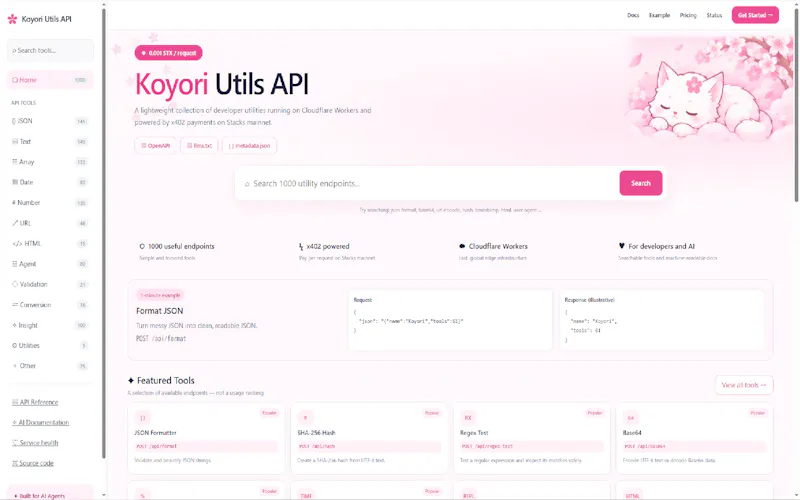
Task: Open the Source code link
Action: (33, 463)
